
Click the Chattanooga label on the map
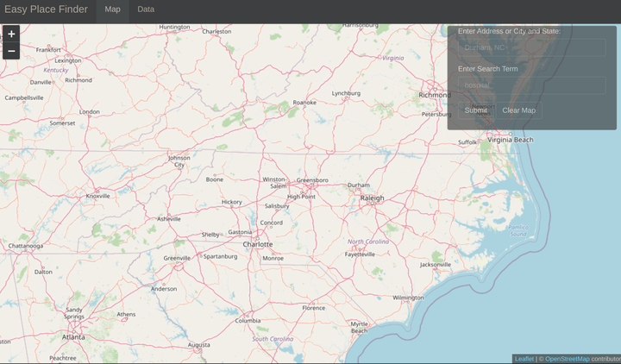(x=26, y=246)
